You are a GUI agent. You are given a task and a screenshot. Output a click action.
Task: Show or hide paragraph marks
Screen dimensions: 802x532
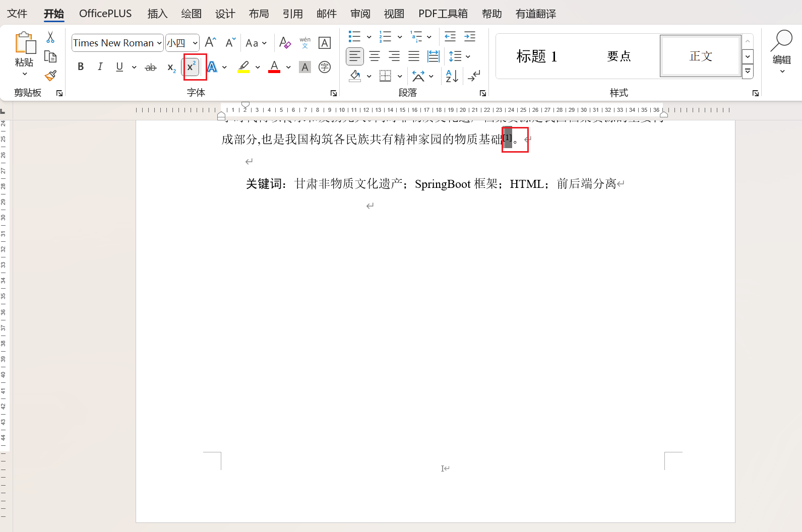coord(474,76)
